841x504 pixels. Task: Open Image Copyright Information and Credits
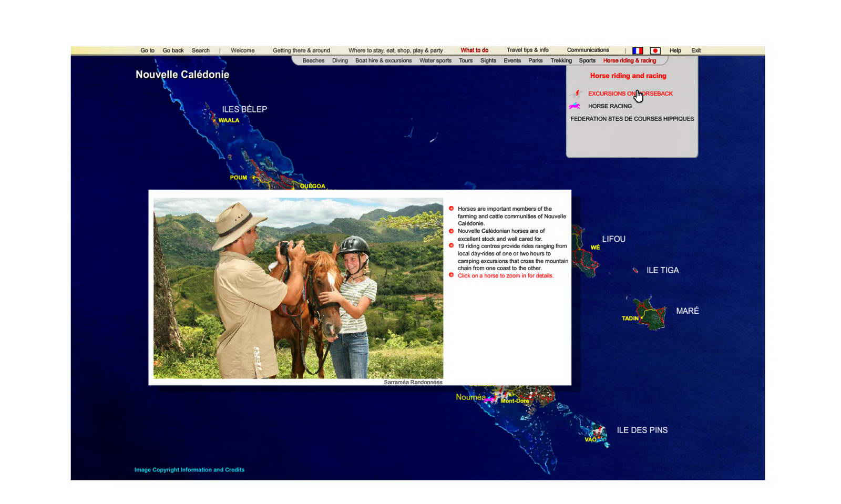[189, 470]
